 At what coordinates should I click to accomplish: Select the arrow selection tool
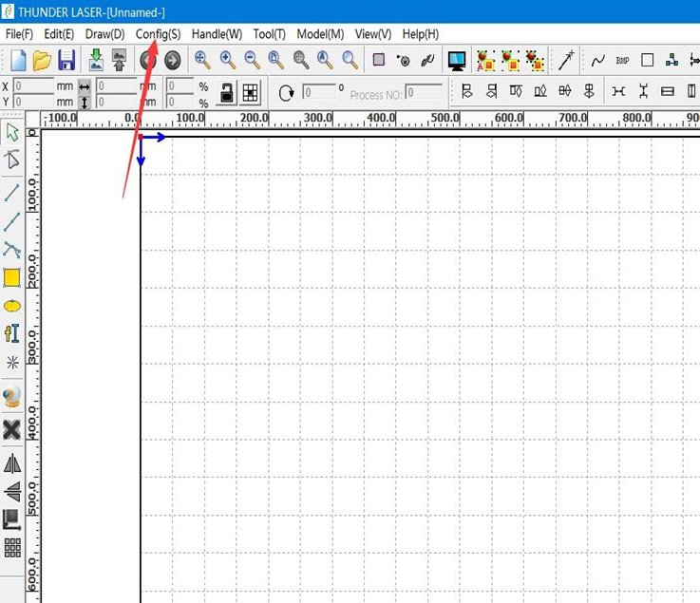11,132
